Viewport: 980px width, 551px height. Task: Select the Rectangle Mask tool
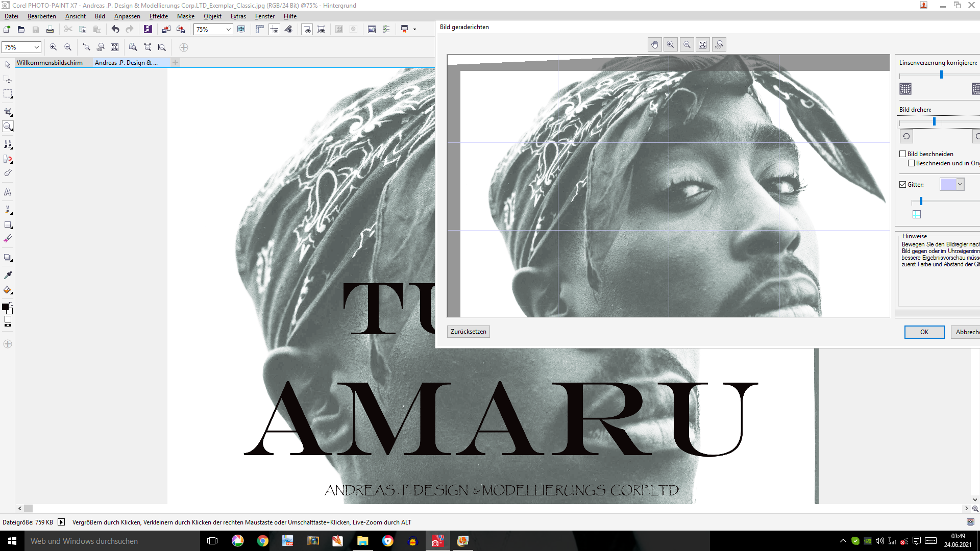8,94
